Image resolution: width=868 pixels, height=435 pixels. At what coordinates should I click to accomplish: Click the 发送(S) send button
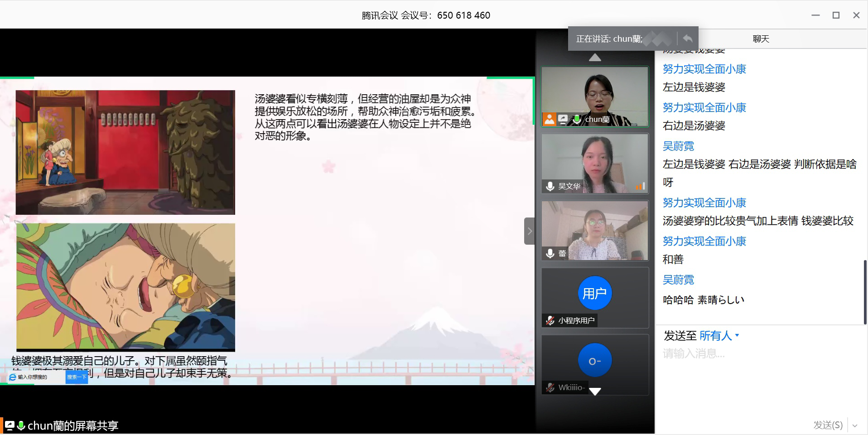(x=828, y=425)
